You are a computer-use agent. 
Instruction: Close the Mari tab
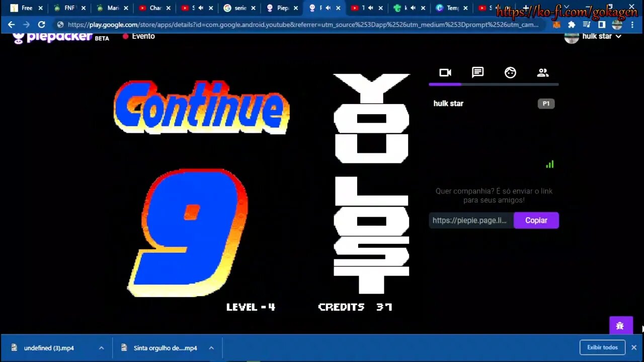click(x=126, y=8)
